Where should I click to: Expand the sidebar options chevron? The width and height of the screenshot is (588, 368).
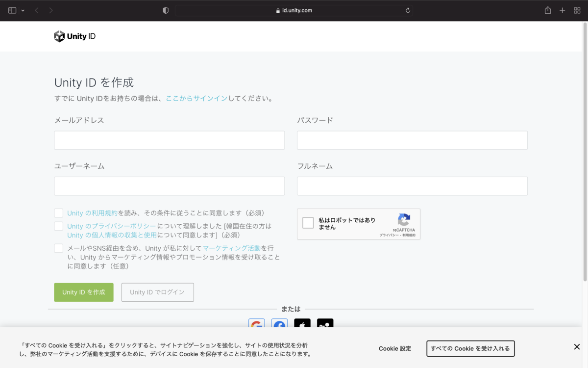point(22,10)
